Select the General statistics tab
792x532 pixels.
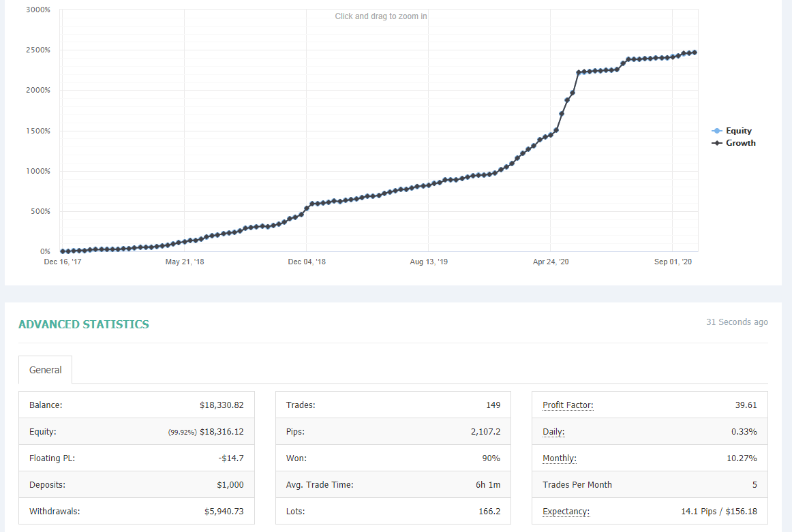click(46, 370)
